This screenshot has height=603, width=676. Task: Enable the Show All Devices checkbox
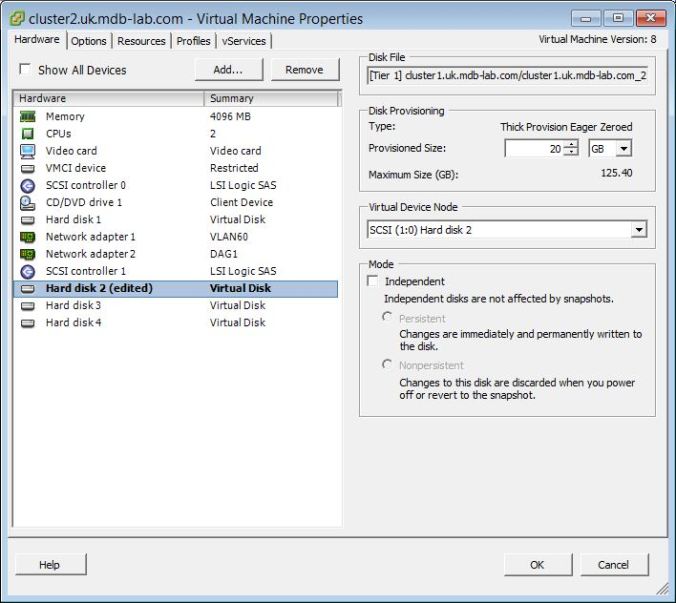tap(25, 70)
